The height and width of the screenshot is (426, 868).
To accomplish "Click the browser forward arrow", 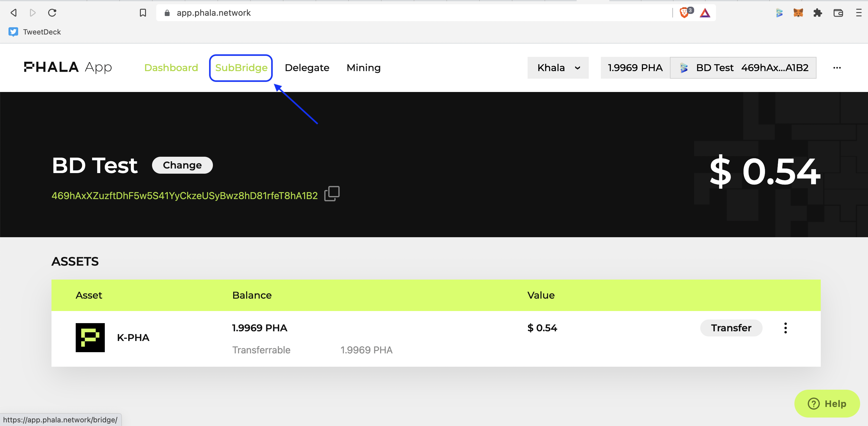I will point(33,13).
